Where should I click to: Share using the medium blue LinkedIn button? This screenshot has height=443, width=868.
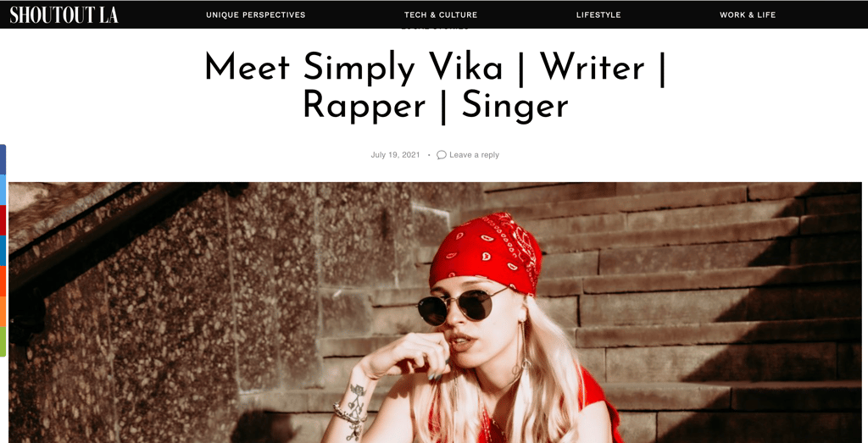click(3, 251)
